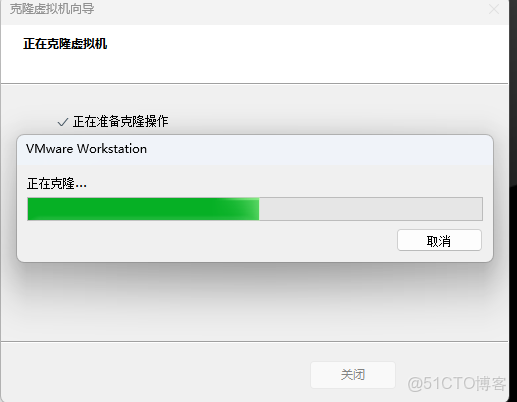Click the word Workstation in the dialog title

[x=112, y=149]
